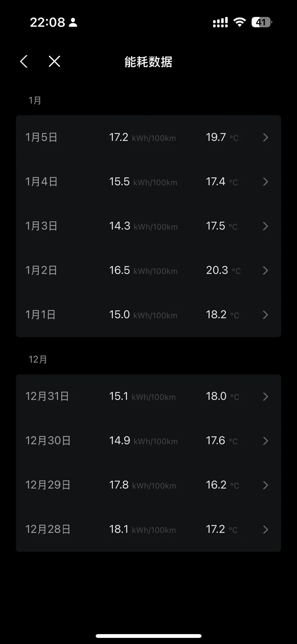
Task: Tap the 能耗数据 page title
Action: (148, 62)
